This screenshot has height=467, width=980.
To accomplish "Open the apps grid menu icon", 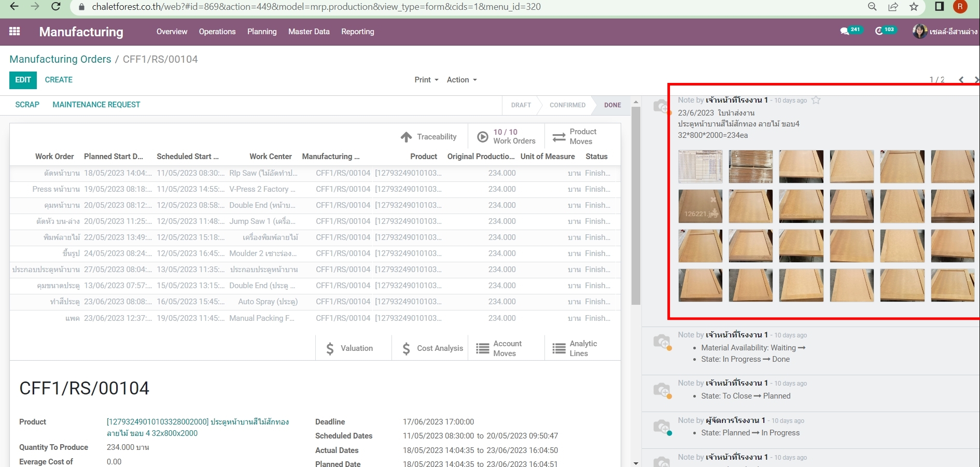I will 15,32.
